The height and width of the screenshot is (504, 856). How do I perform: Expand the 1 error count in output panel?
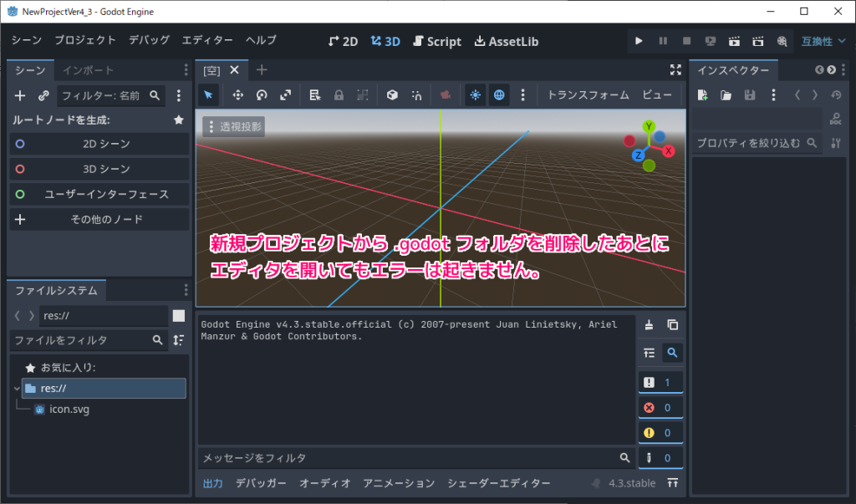tap(660, 382)
